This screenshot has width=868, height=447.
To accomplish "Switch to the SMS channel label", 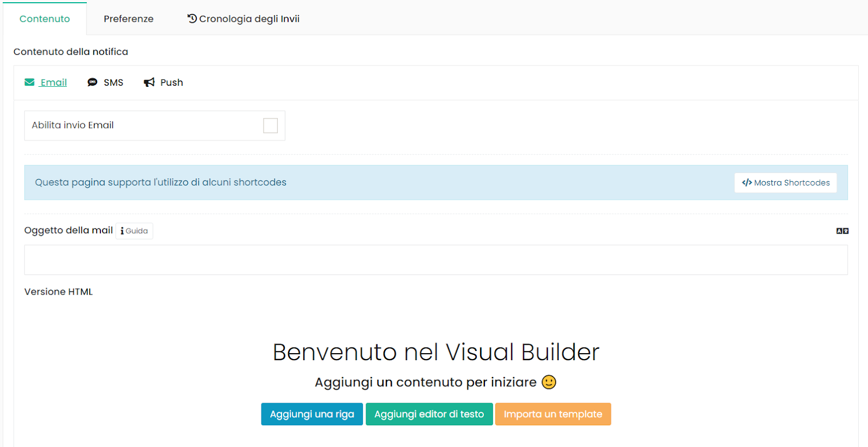I will tap(113, 82).
